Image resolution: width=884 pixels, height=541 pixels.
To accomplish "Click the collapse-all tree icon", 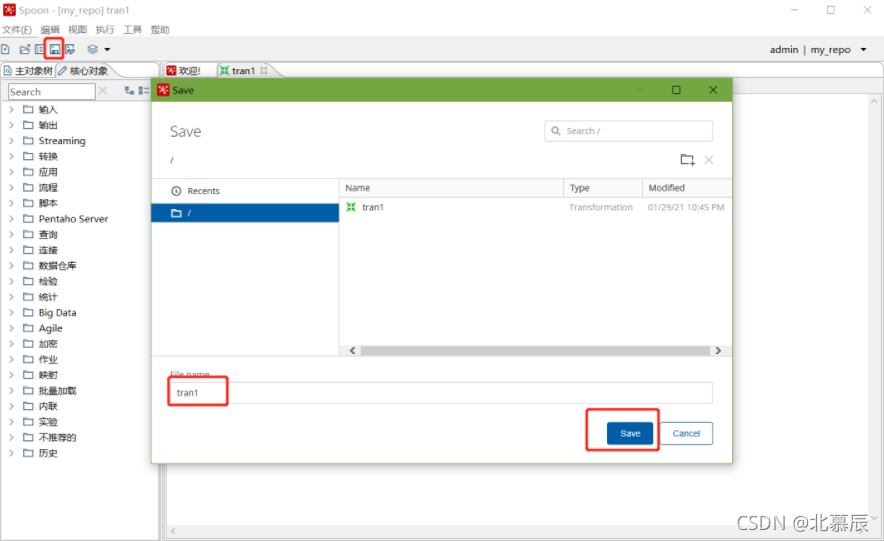I will tap(143, 90).
